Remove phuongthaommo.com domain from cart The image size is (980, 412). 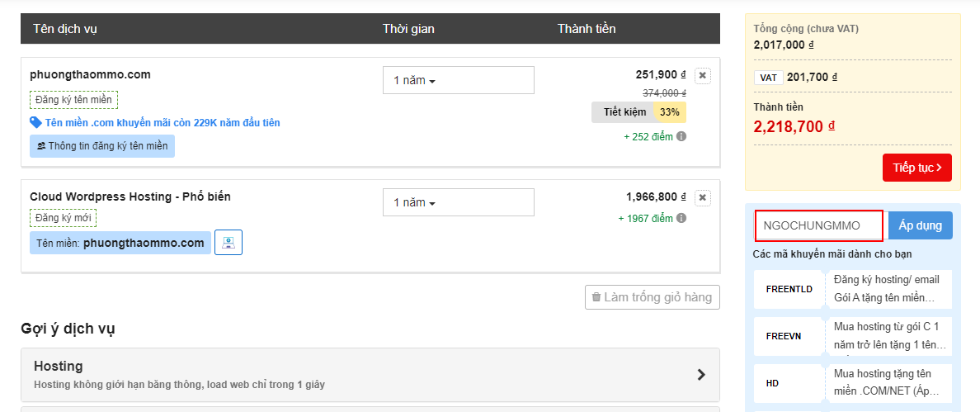(x=702, y=76)
